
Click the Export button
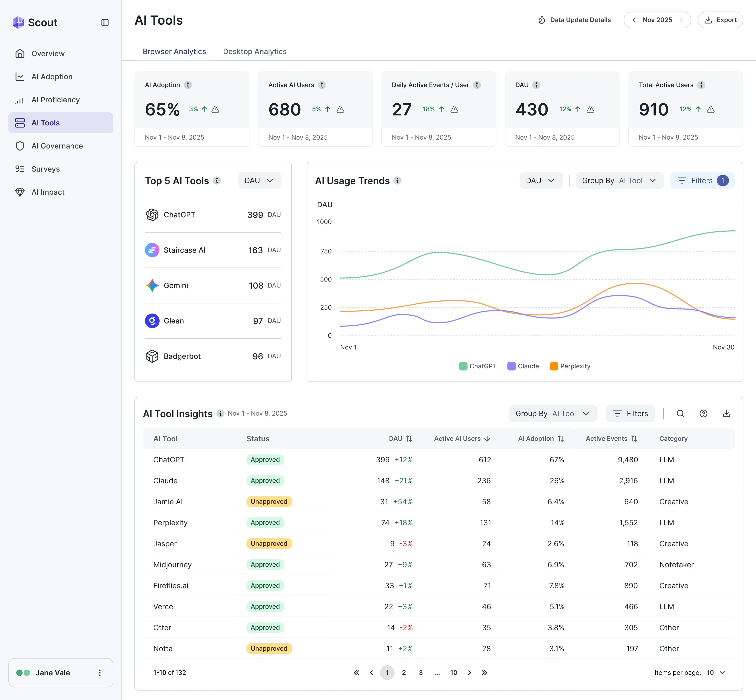(720, 20)
